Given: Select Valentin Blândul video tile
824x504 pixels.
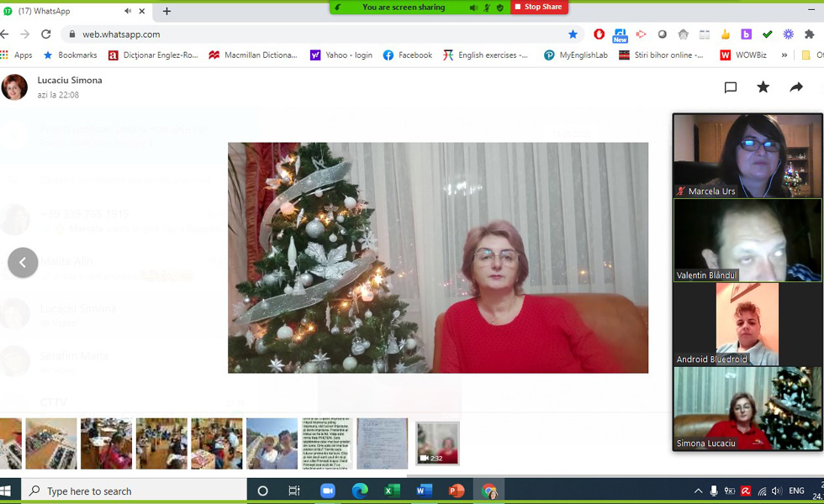Looking at the screenshot, I should click(x=747, y=240).
